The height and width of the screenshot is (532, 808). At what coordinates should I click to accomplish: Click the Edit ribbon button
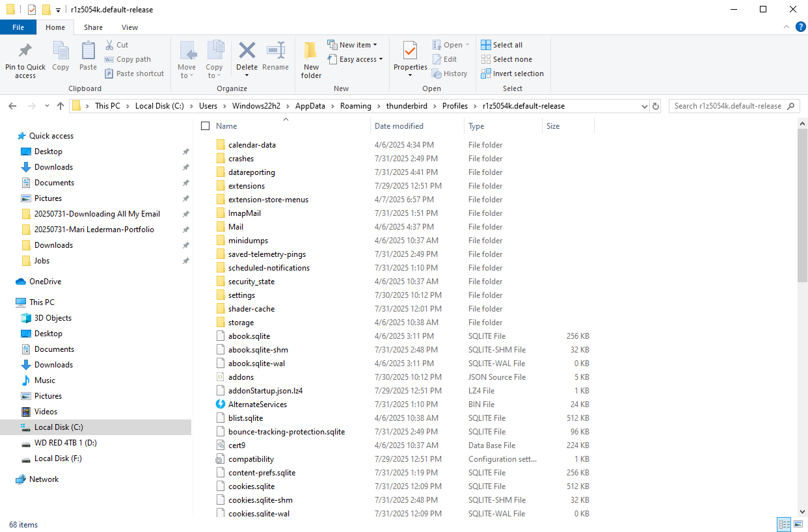pyautogui.click(x=444, y=59)
